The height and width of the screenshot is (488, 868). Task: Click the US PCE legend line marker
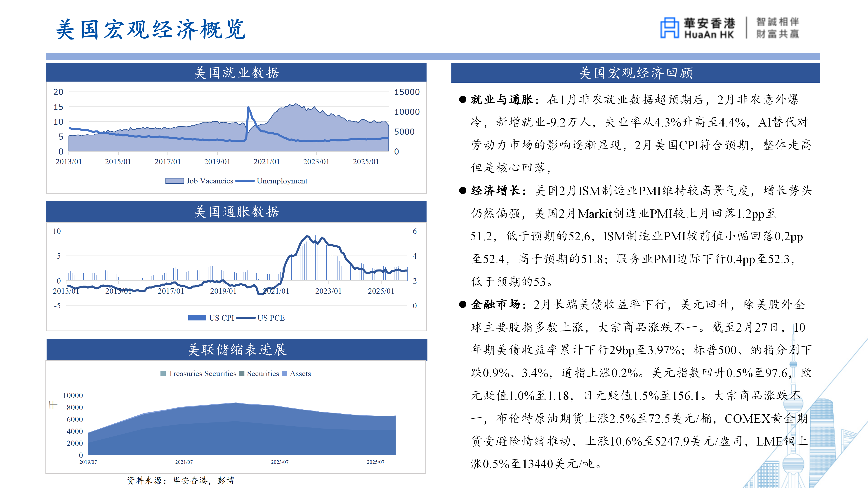coord(246,318)
